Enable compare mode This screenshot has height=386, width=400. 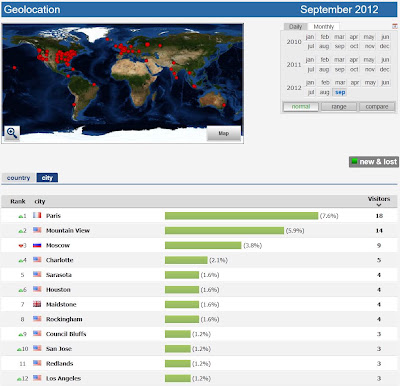377,107
